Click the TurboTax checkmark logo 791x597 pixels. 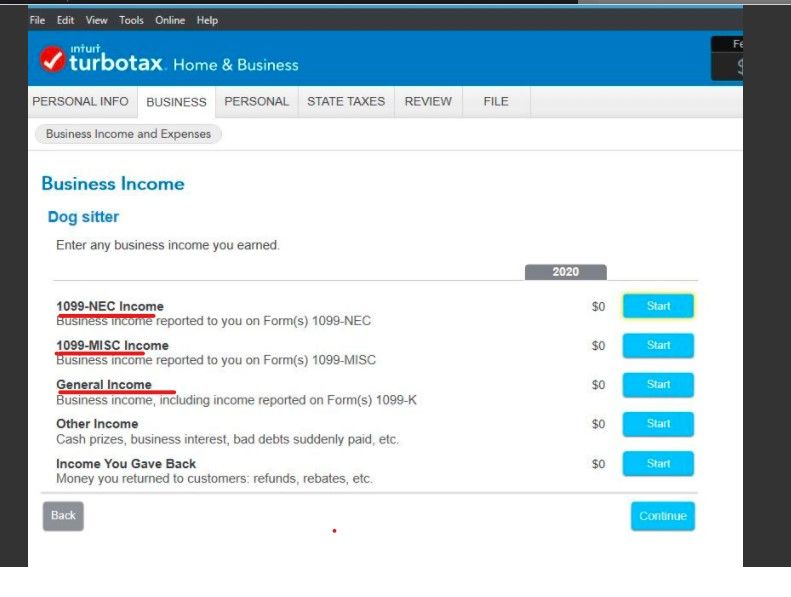(52, 59)
